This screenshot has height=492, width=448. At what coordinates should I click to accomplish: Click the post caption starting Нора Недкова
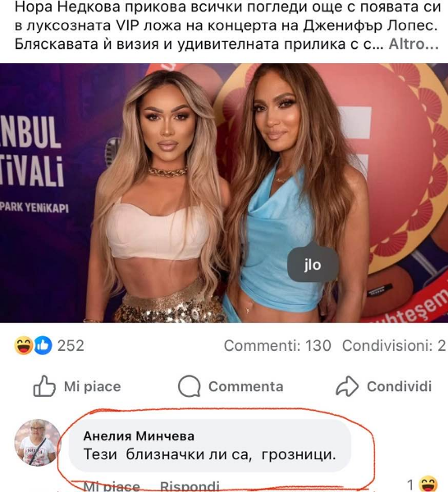[226, 25]
